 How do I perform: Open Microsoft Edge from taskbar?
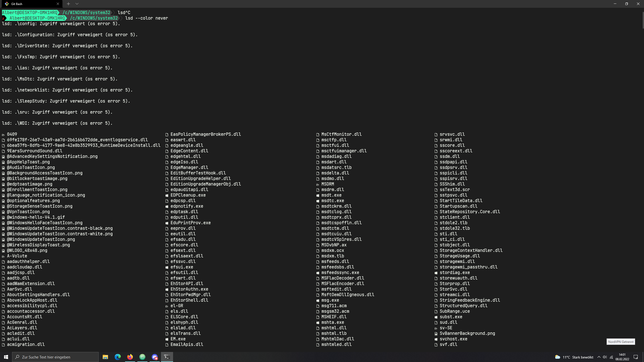118,357
